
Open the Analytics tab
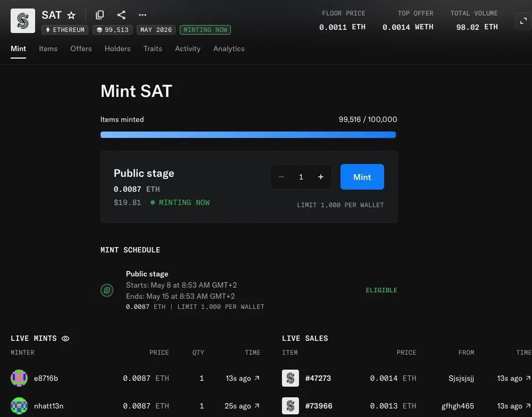(x=229, y=48)
